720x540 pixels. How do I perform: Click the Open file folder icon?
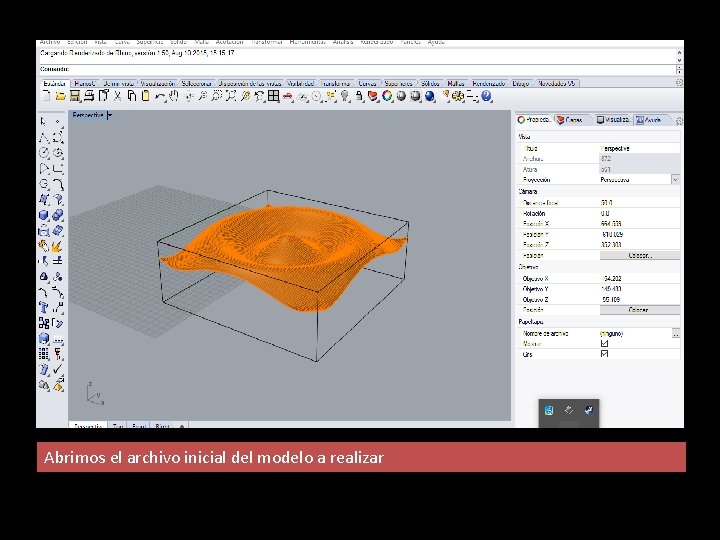(60, 96)
